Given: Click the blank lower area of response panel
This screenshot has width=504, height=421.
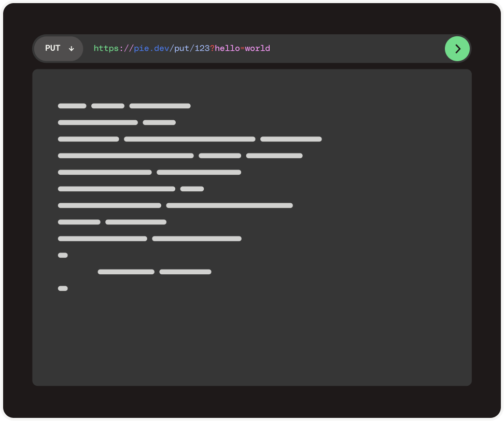Looking at the screenshot, I should 252,342.
